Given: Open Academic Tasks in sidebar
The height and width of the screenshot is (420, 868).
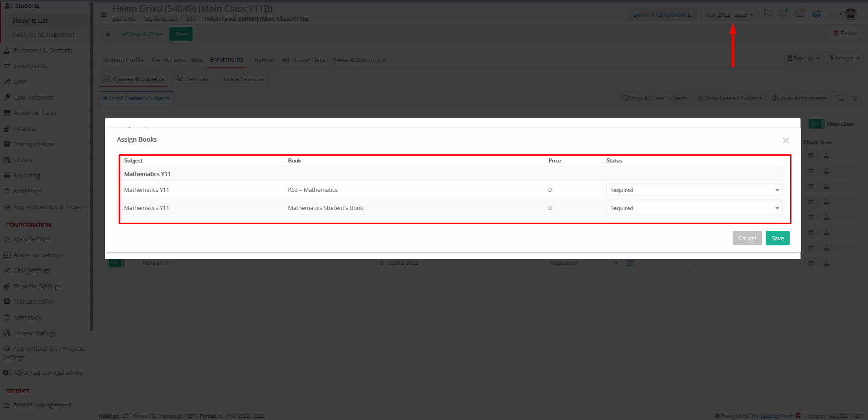Looking at the screenshot, I should [35, 113].
